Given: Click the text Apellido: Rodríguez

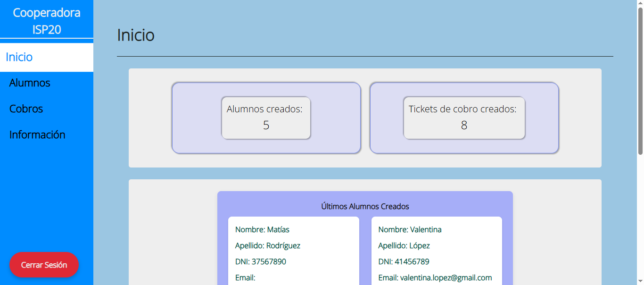Looking at the screenshot, I should (268, 246).
